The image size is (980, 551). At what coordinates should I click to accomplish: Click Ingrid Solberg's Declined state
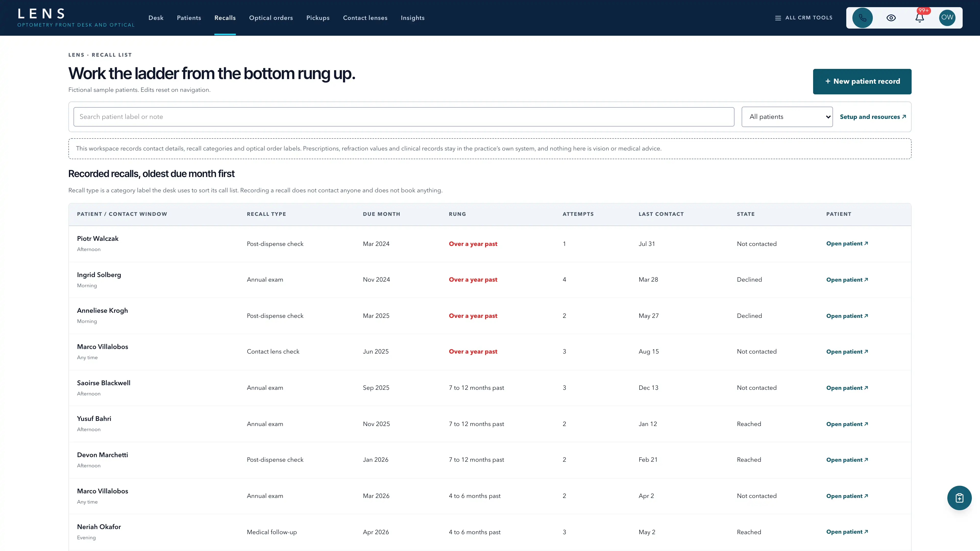point(749,280)
